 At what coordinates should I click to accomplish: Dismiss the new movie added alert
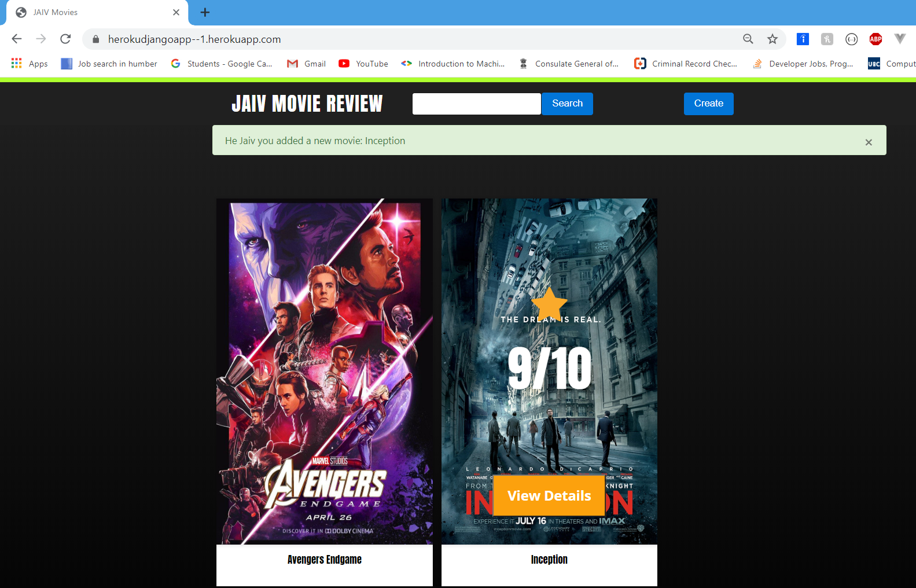(868, 142)
